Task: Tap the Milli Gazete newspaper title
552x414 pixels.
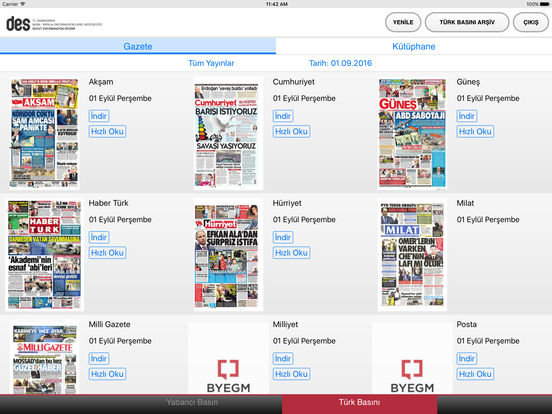Action: (109, 325)
